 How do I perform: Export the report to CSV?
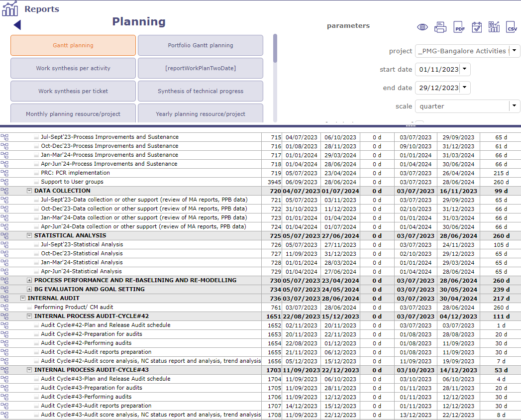[x=512, y=27]
